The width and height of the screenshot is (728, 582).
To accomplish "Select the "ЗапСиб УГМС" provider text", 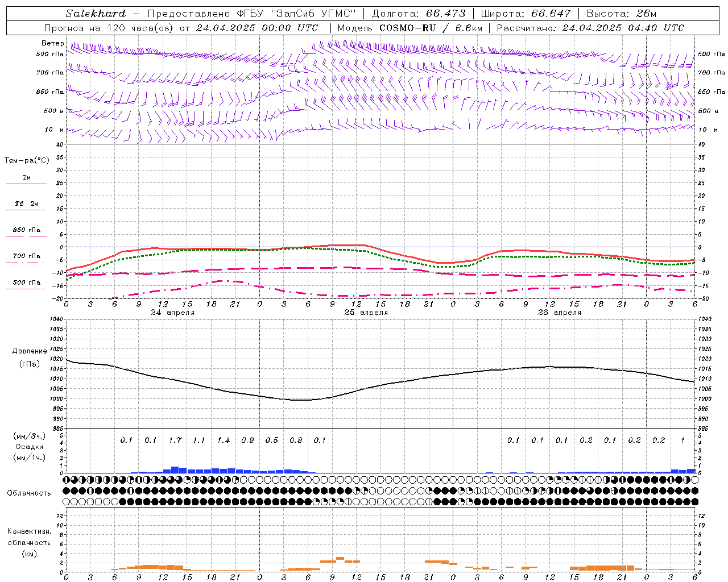I will point(314,14).
